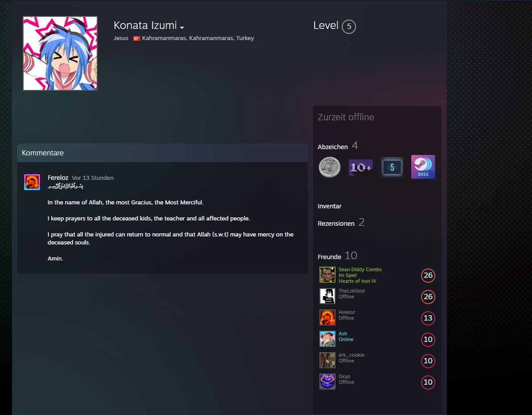532x415 pixels.
Task: Click Fereloz's comment avatar
Action: (32, 182)
